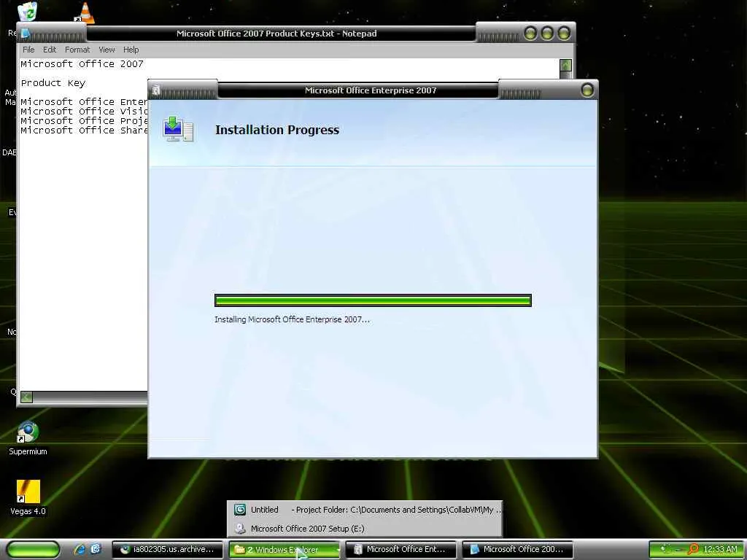Switch to ia802305.us.archive taskbar button
Screen dimensions: 747x560
(167, 550)
